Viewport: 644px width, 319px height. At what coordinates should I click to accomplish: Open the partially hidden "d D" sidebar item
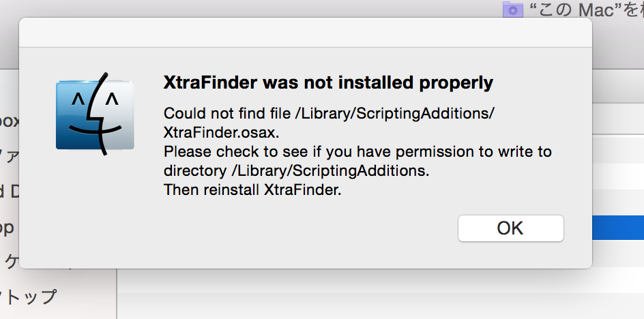click(x=10, y=192)
